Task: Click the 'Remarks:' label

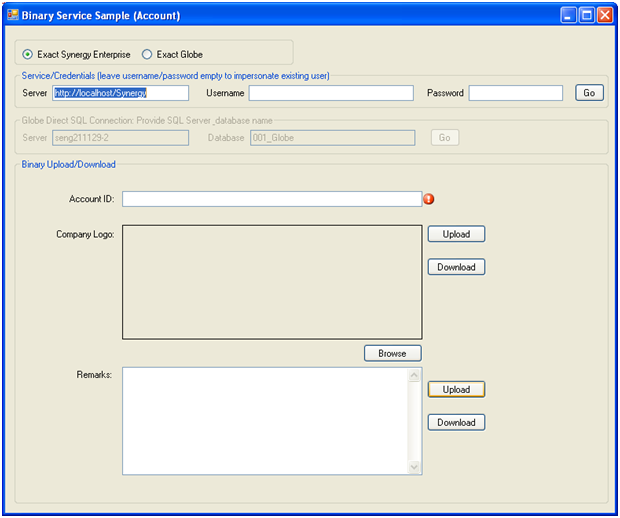Action: coord(94,374)
